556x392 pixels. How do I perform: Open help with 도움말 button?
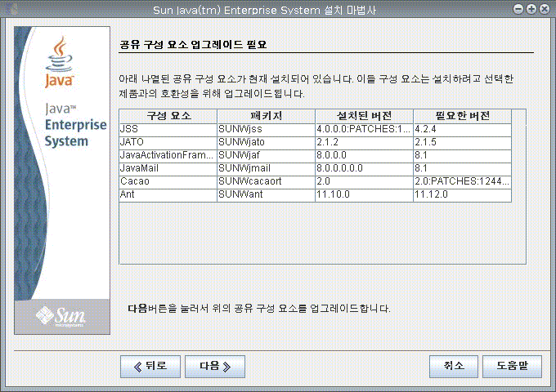(512, 367)
